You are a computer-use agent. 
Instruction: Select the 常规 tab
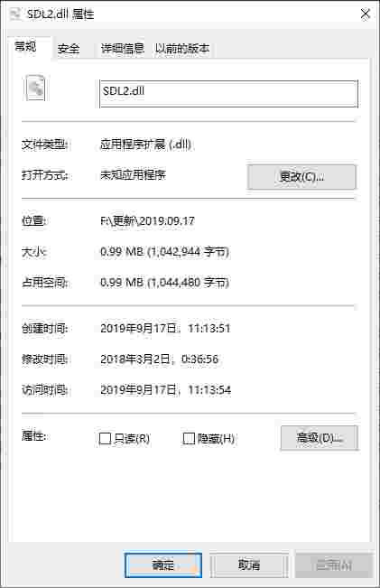pos(25,46)
